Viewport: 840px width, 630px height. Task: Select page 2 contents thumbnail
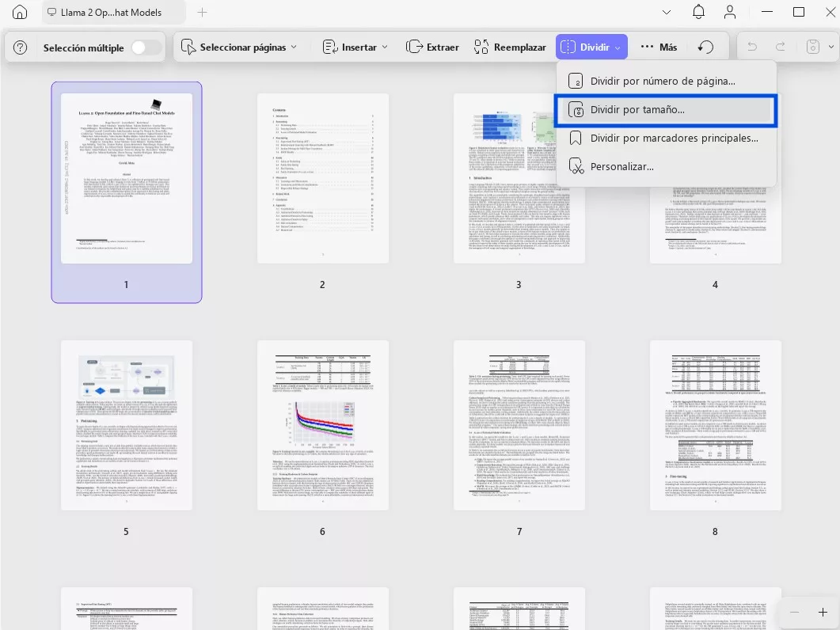322,178
